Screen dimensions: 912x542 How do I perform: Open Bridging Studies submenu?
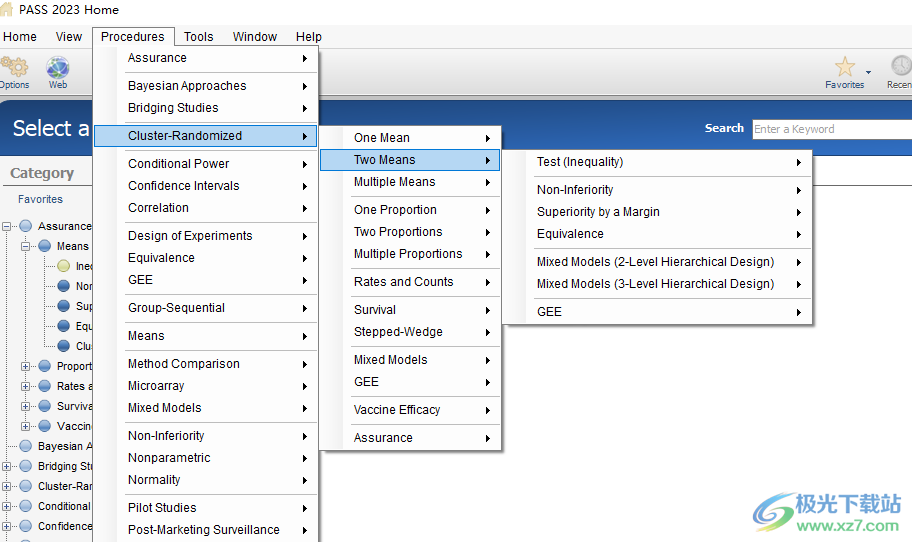pyautogui.click(x=205, y=108)
